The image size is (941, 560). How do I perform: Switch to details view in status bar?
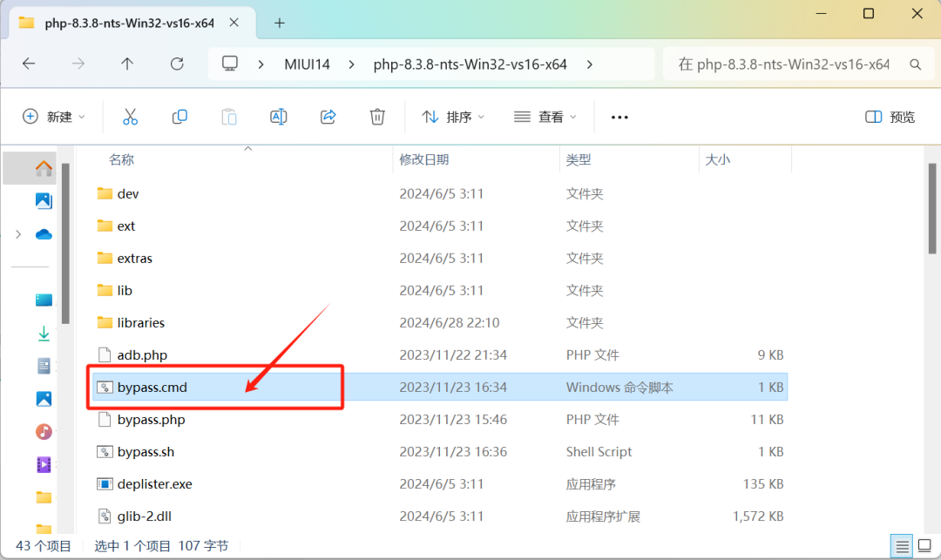pos(902,546)
